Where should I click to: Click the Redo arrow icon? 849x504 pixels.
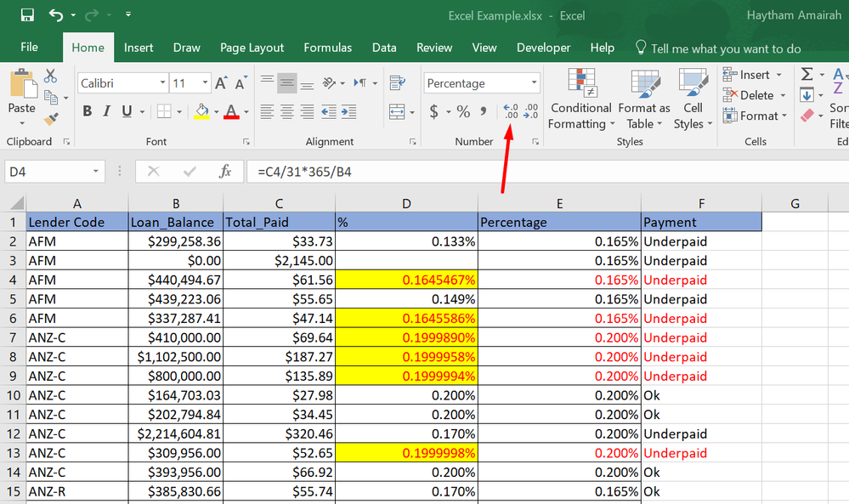pos(90,14)
